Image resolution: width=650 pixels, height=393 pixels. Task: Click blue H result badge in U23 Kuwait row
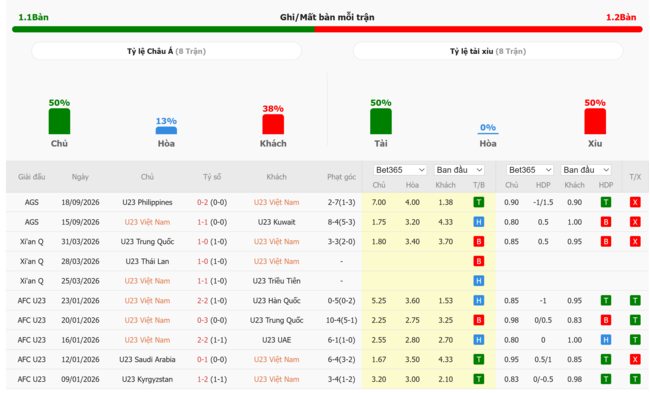coord(478,222)
